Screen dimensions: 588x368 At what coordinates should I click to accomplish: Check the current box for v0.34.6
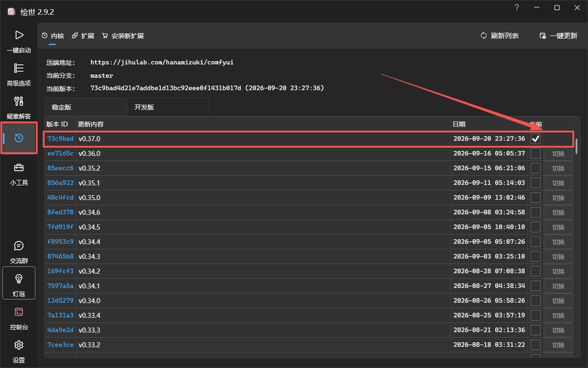[x=536, y=212]
